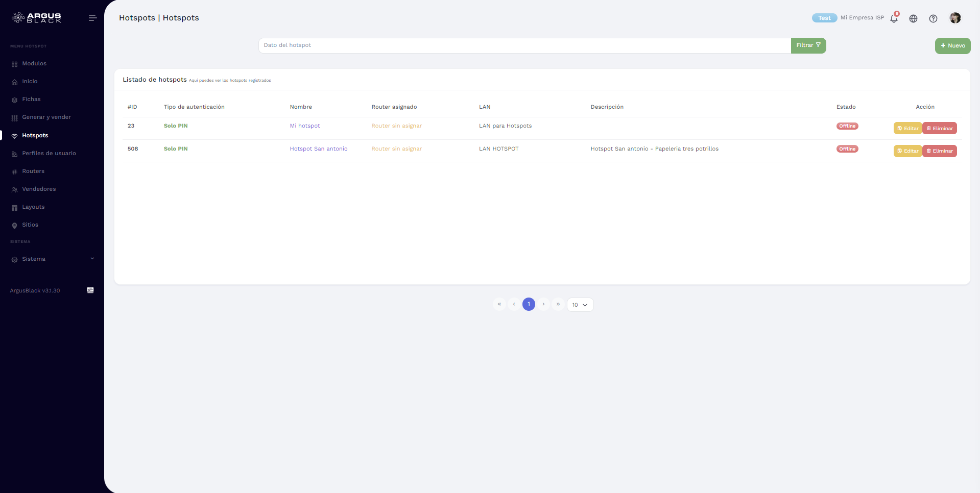980x493 pixels.
Task: Open the notifications bell
Action: [x=893, y=18]
